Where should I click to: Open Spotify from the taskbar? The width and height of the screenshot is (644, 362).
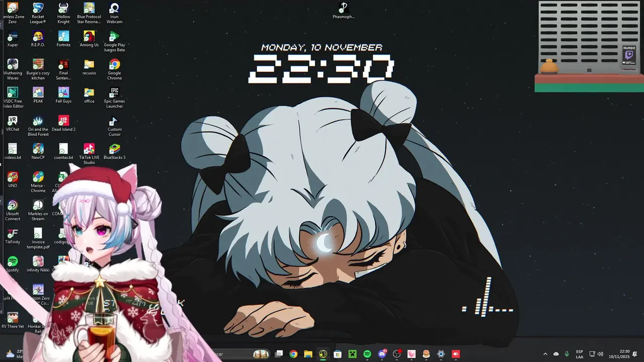click(x=367, y=354)
